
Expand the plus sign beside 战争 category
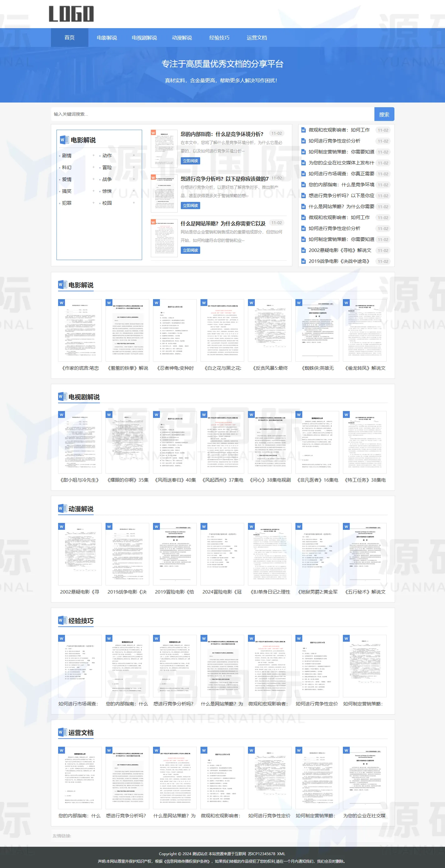click(x=134, y=179)
